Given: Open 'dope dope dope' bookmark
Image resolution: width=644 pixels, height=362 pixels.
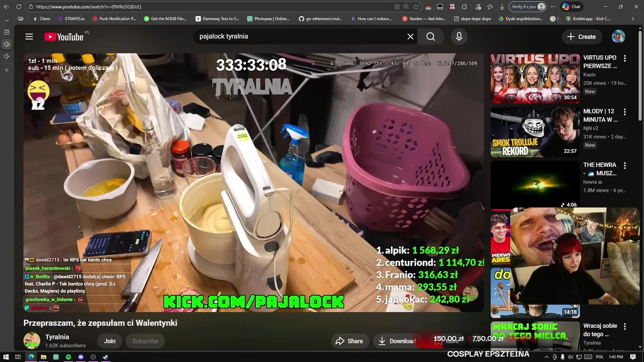Looking at the screenshot, I should [472, 19].
